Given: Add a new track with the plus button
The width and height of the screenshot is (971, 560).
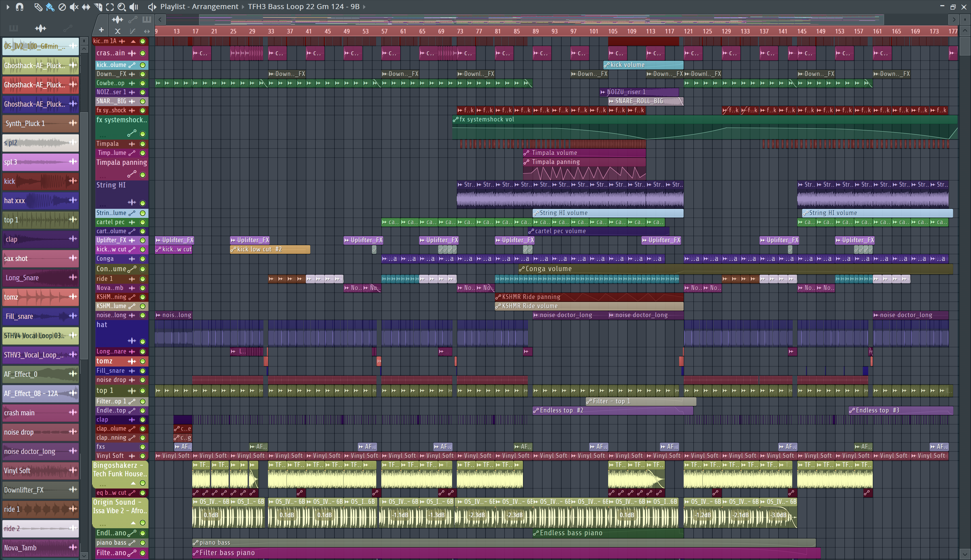Looking at the screenshot, I should (101, 30).
